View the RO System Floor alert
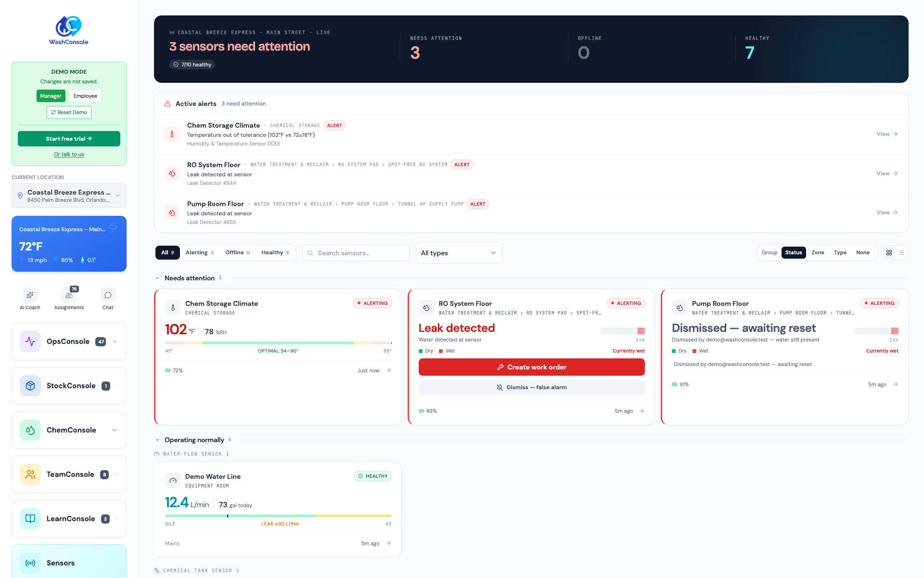Viewport: 924px width, 578px height. click(887, 173)
